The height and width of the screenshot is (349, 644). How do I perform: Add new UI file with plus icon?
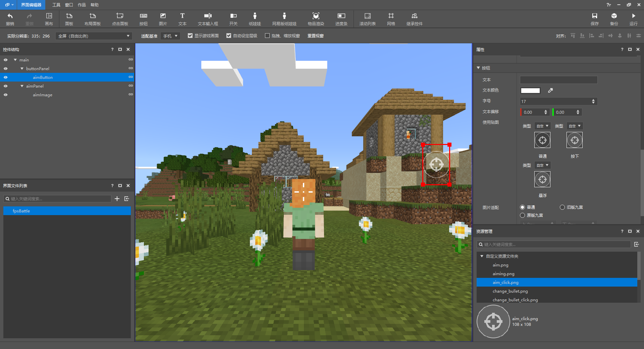(117, 199)
